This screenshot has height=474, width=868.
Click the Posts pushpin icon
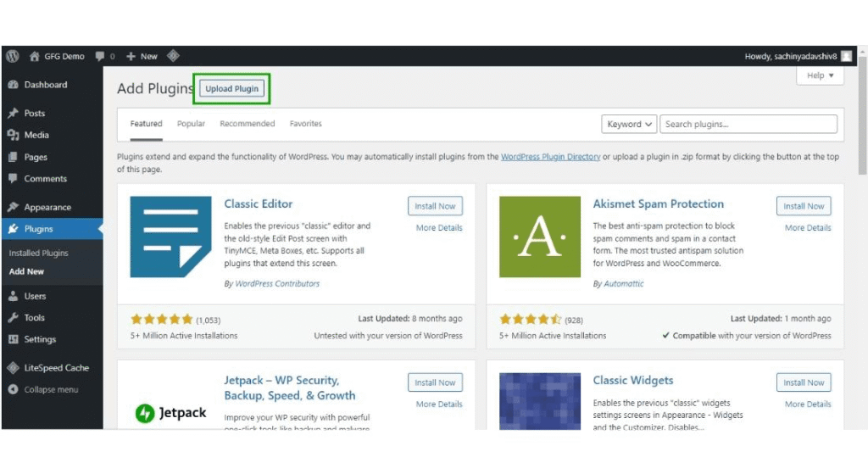point(14,113)
